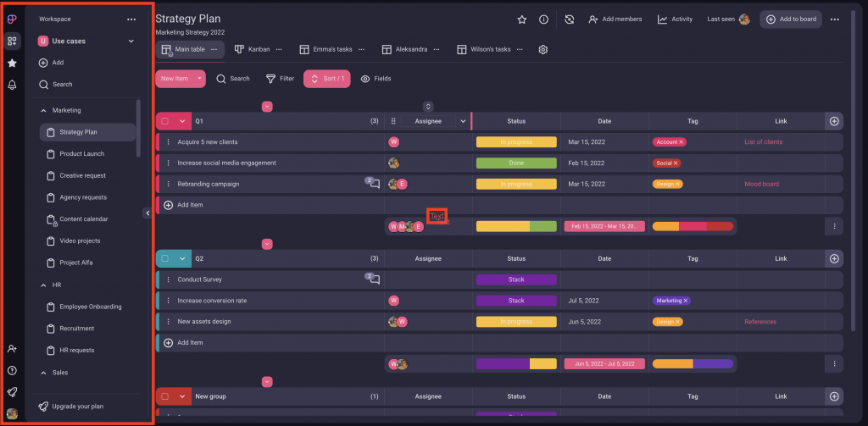Open view settings gear icon
The width and height of the screenshot is (868, 426).
tap(543, 50)
